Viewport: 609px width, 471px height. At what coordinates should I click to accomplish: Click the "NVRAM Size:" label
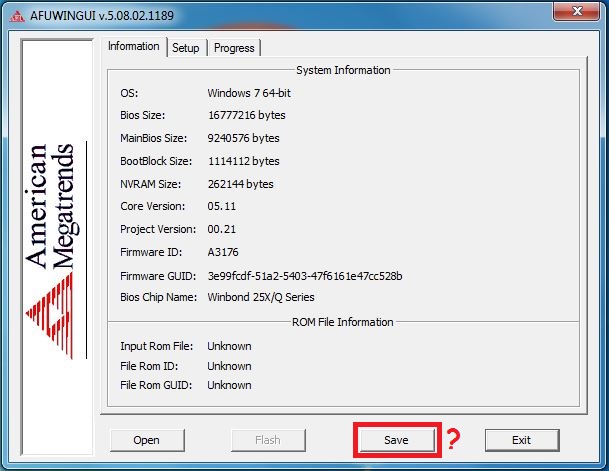(x=151, y=184)
